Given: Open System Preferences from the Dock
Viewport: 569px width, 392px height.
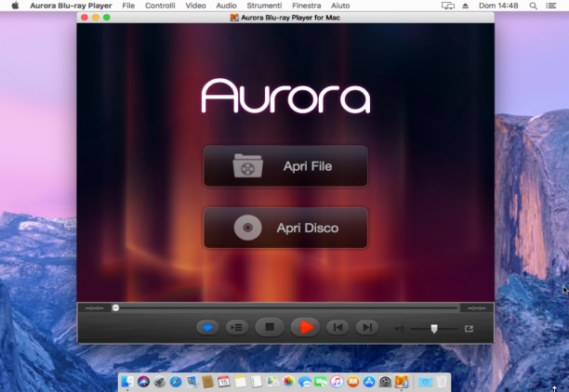Looking at the screenshot, I should click(x=385, y=382).
